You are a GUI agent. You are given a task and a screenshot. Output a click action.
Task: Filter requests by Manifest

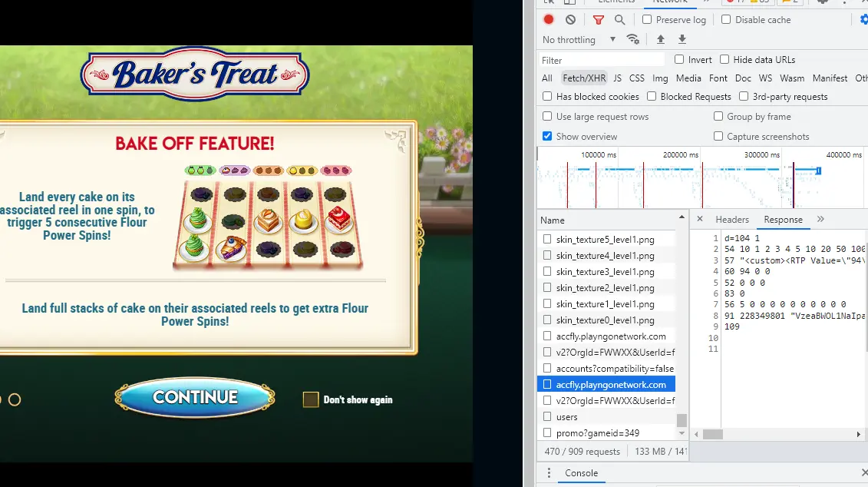point(830,78)
